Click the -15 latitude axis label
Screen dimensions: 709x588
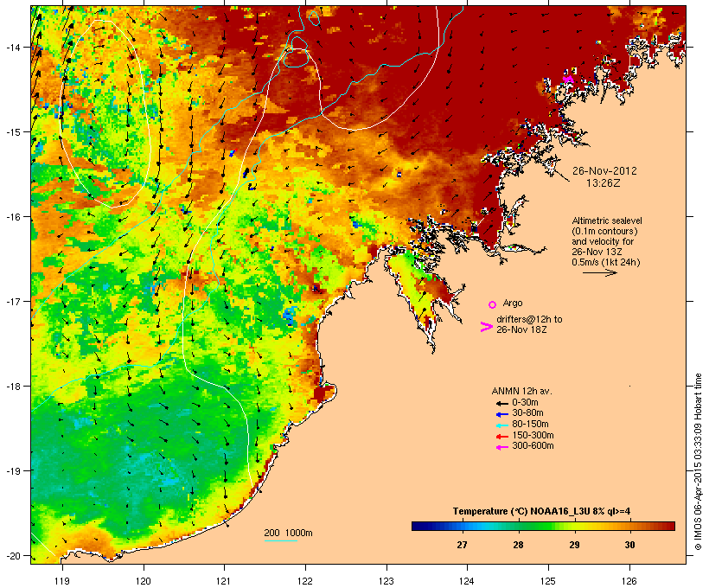(x=12, y=132)
